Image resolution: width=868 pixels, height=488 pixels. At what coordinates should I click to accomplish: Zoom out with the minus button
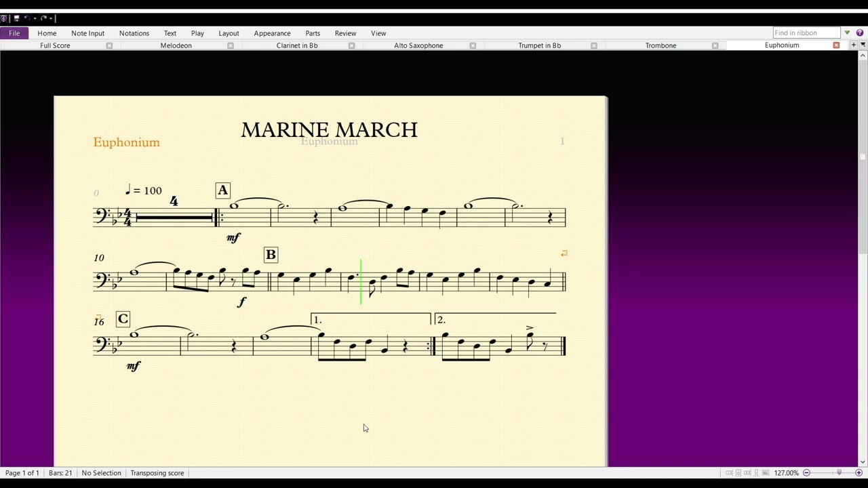pyautogui.click(x=806, y=473)
